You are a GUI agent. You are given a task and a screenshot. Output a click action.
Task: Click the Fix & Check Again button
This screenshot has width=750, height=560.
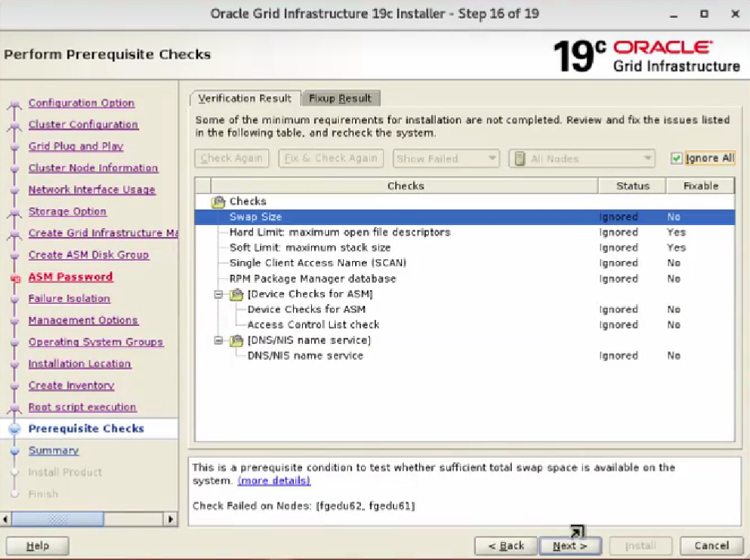coord(331,158)
